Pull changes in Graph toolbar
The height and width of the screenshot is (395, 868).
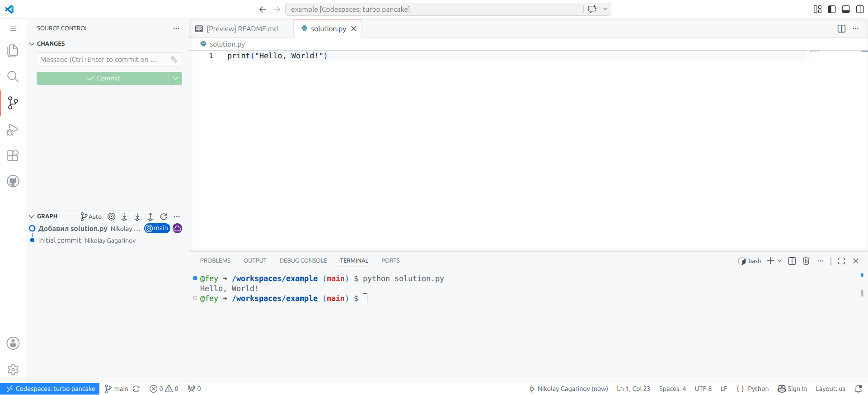tap(137, 216)
